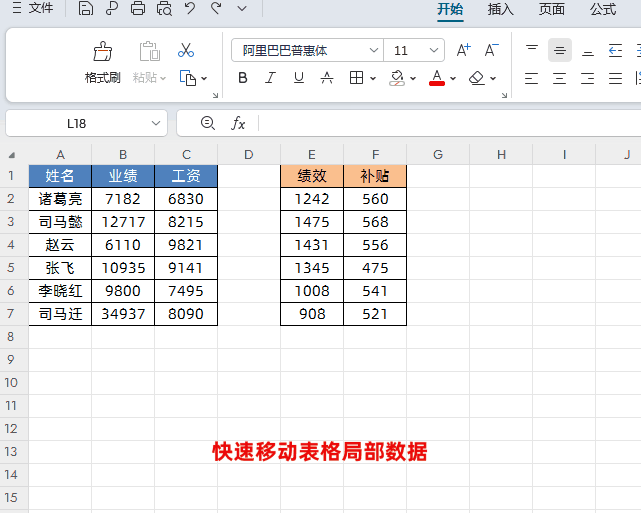
Task: Switch to the 公式 tab
Action: tap(603, 9)
